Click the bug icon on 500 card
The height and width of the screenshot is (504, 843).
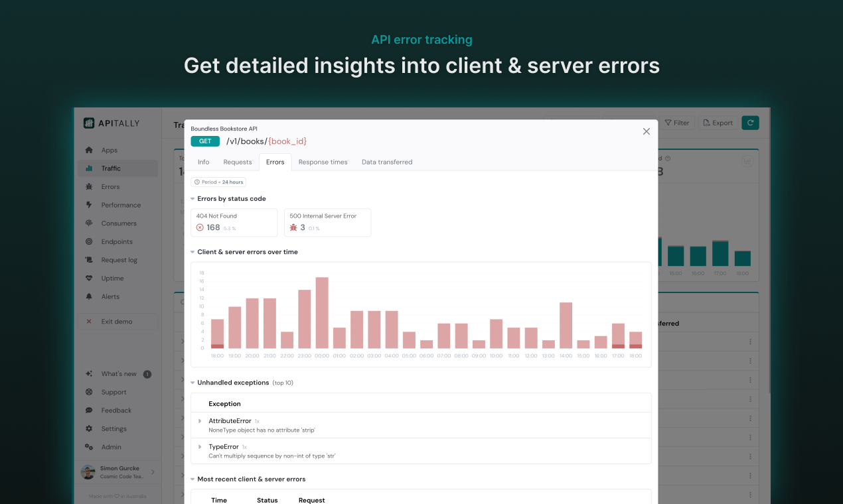[x=293, y=227]
